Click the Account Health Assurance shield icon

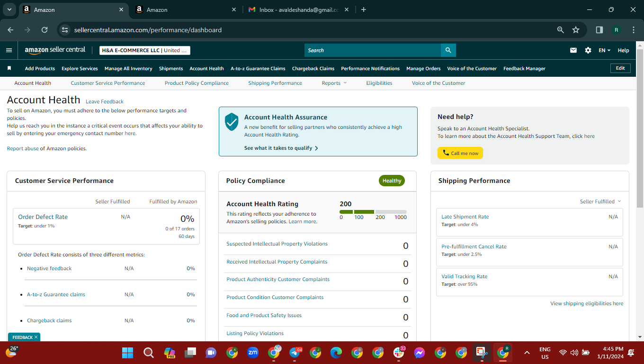[x=232, y=122]
